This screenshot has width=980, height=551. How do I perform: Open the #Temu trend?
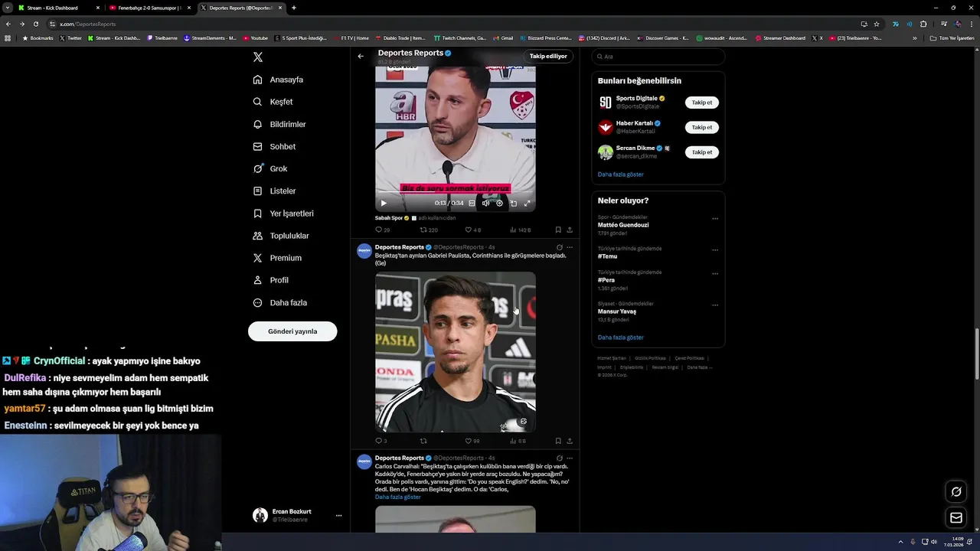tap(607, 256)
